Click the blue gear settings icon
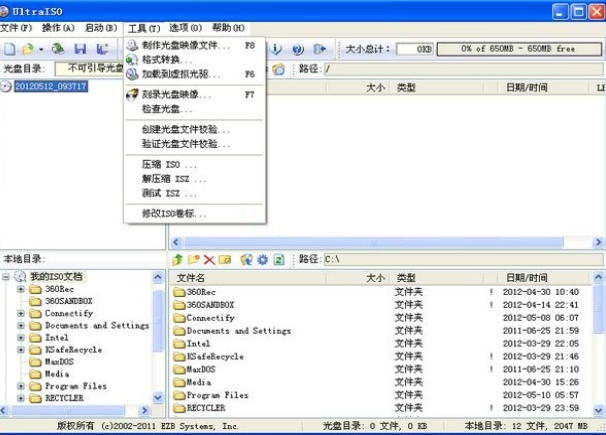 point(262,260)
